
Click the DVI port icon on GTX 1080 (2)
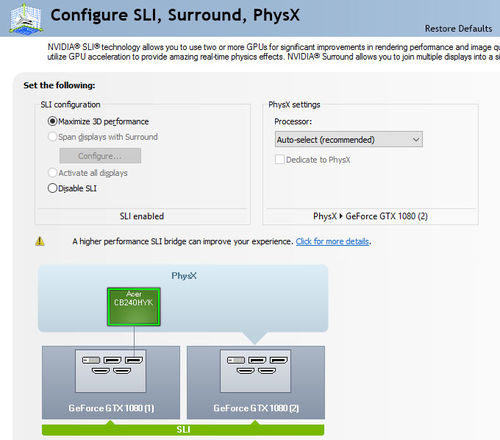(236, 360)
